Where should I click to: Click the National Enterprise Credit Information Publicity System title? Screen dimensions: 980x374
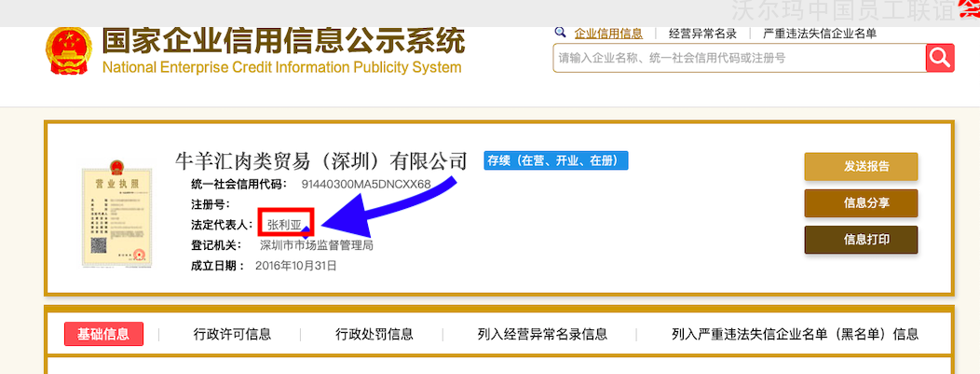pyautogui.click(x=281, y=67)
